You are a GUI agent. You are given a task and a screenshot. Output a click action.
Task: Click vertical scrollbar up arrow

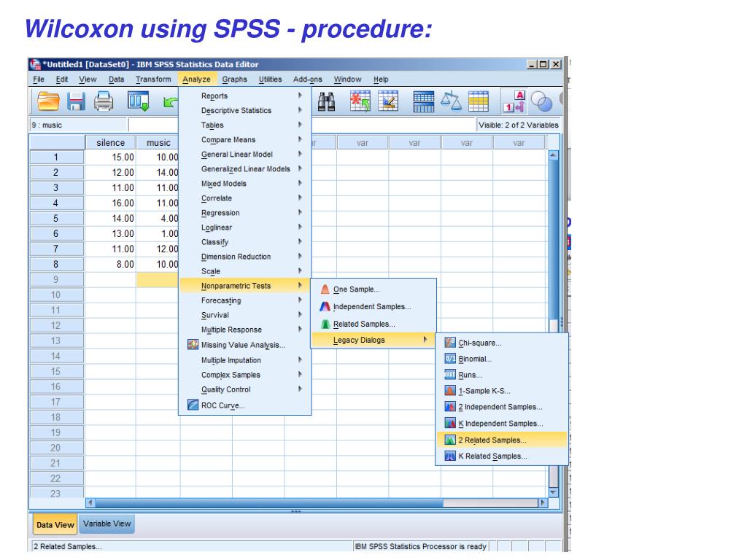point(553,155)
